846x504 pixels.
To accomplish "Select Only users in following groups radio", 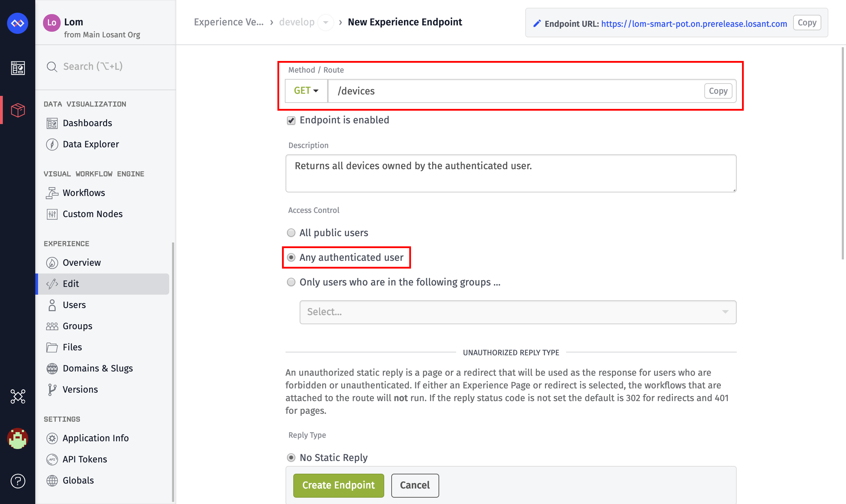I will (291, 282).
